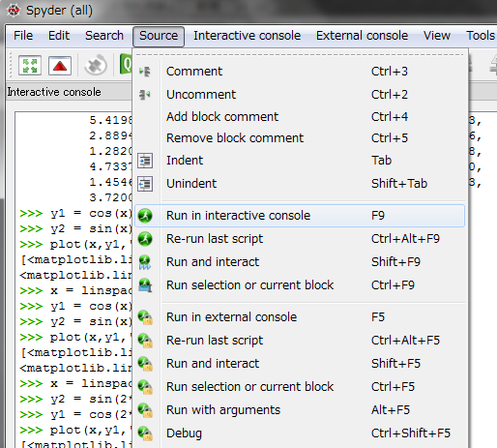Click the Spyder (all) window title
This screenshot has width=497, height=448.
tap(59, 11)
